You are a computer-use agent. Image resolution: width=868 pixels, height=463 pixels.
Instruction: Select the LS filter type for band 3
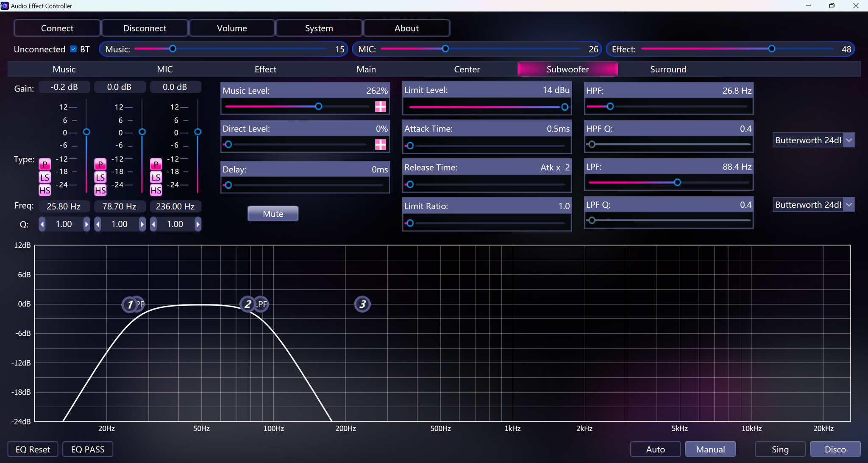pos(156,177)
